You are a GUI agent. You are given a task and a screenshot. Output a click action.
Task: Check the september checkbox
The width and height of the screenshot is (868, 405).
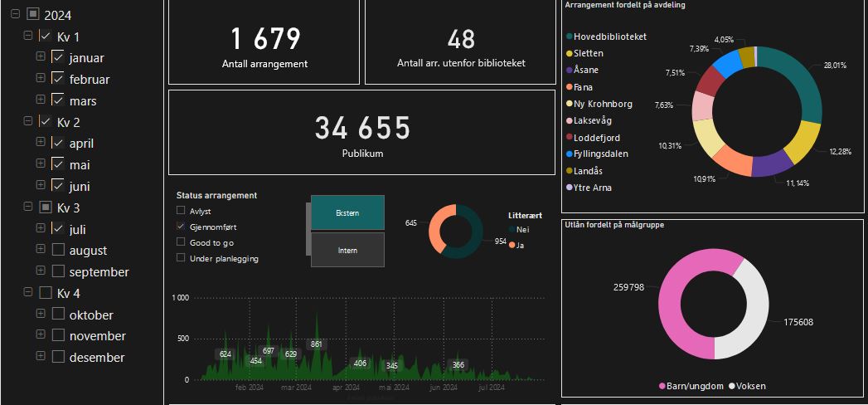[58, 271]
